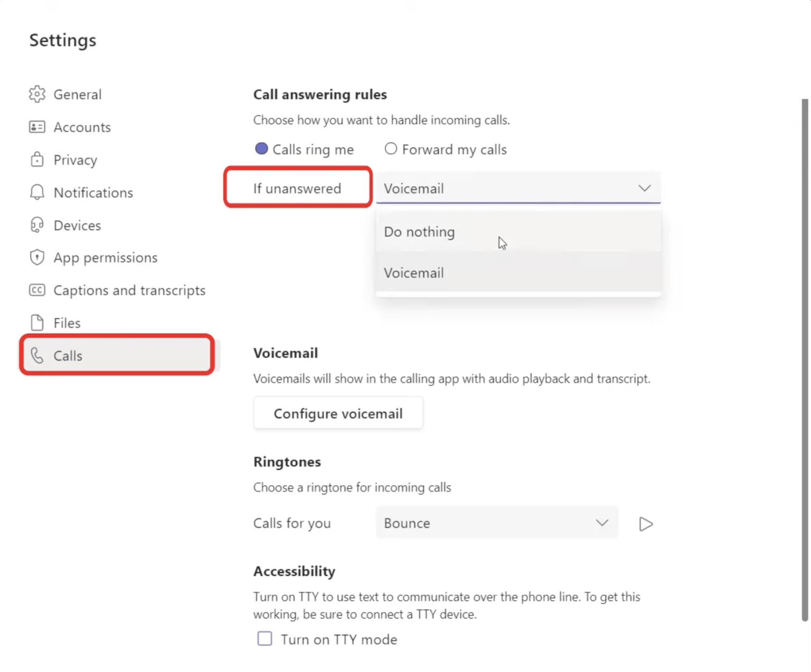Select Do nothing from the dropdown list
Image resolution: width=811 pixels, height=672 pixels.
[419, 232]
